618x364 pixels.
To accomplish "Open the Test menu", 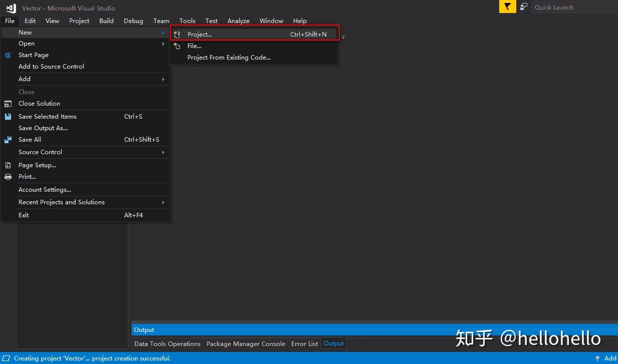I will tap(212, 21).
